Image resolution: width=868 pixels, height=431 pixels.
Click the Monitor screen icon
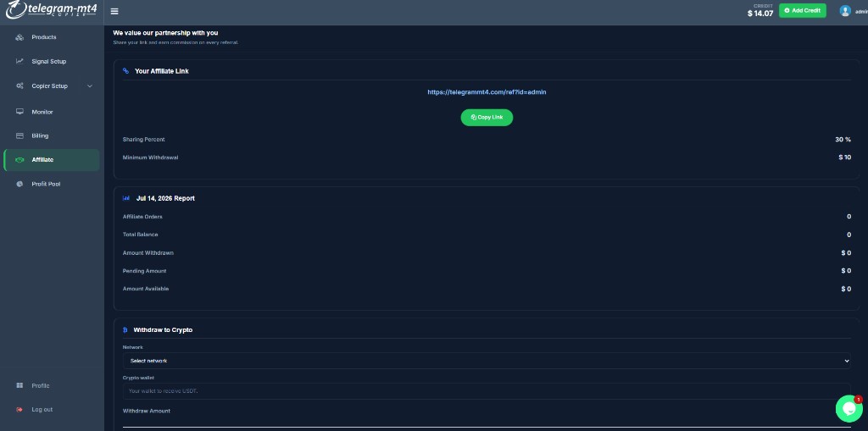point(20,112)
